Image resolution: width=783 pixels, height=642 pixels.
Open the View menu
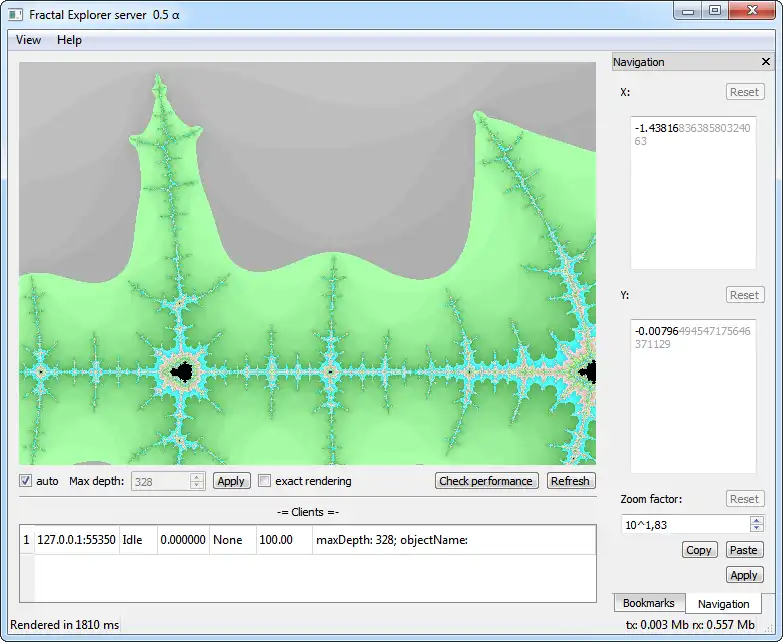tap(28, 40)
